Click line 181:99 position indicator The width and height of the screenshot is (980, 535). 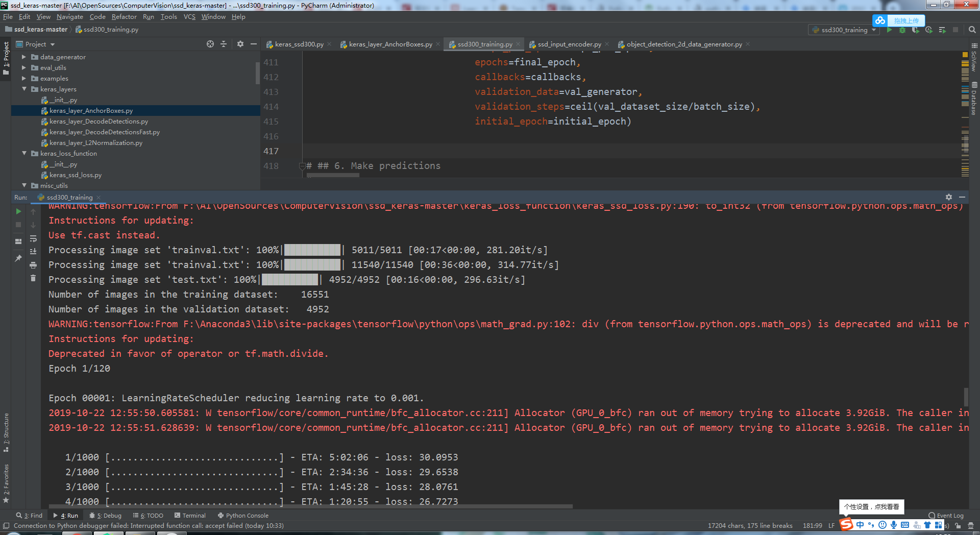point(812,525)
